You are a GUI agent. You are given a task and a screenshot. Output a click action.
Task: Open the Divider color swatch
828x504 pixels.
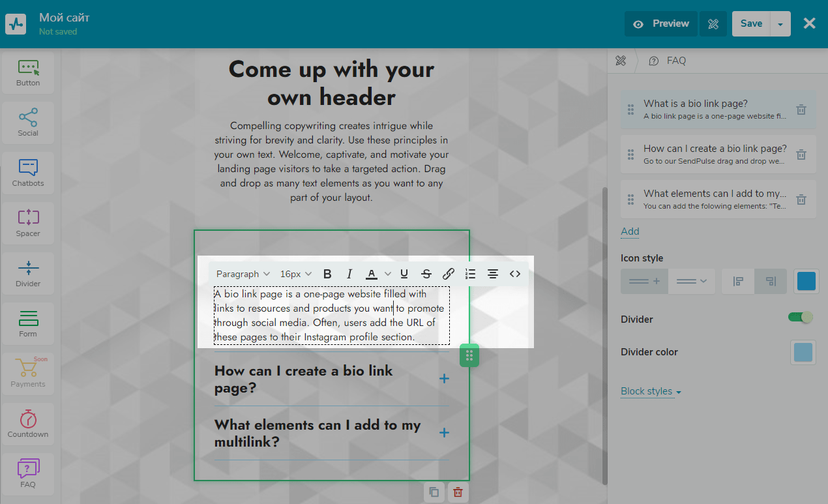[x=803, y=352]
